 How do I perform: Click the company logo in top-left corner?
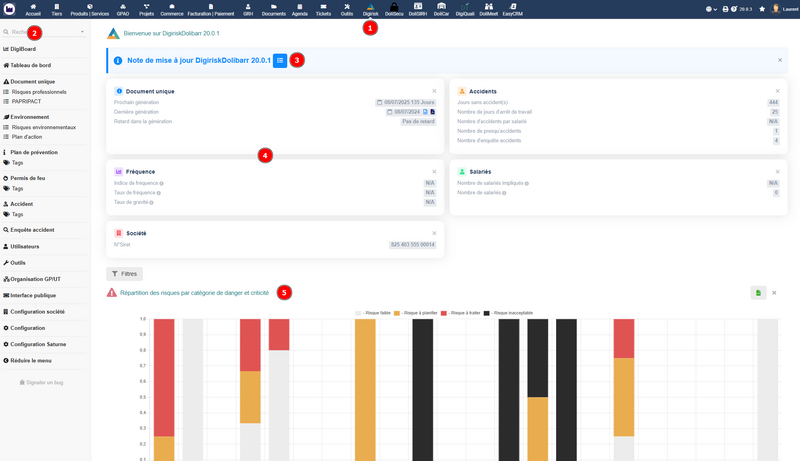(9, 9)
